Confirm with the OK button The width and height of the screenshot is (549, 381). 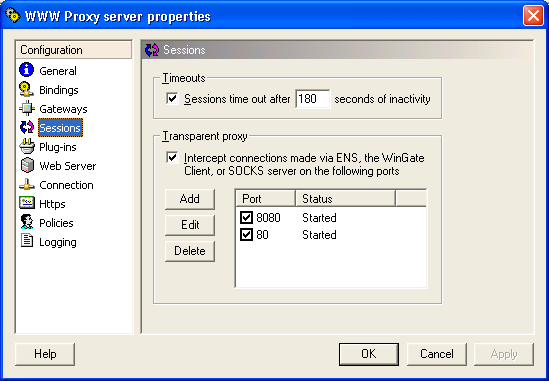pyautogui.click(x=369, y=354)
